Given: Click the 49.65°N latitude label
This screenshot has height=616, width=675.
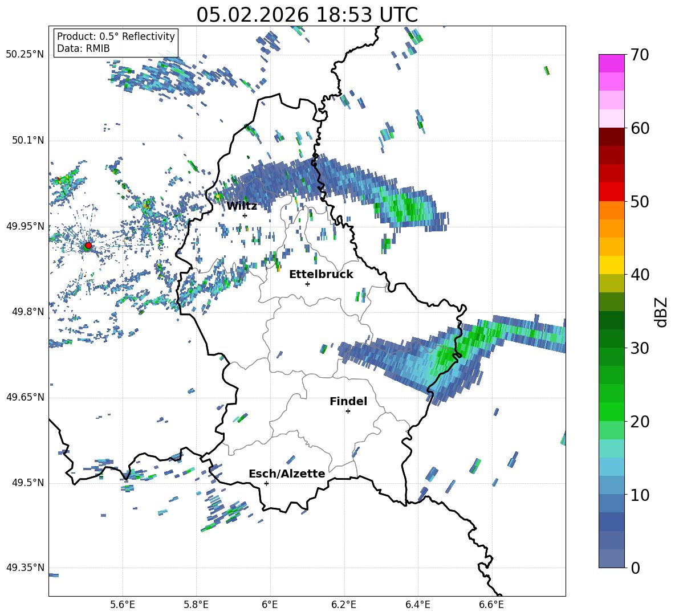Looking at the screenshot, I should tap(25, 397).
